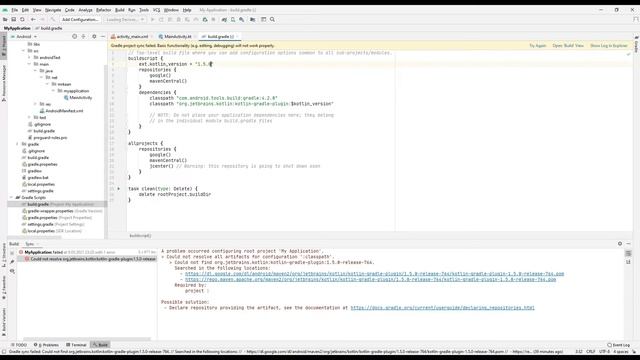
Task: Open the Resource Manager side tab
Action: pyautogui.click(x=4, y=83)
